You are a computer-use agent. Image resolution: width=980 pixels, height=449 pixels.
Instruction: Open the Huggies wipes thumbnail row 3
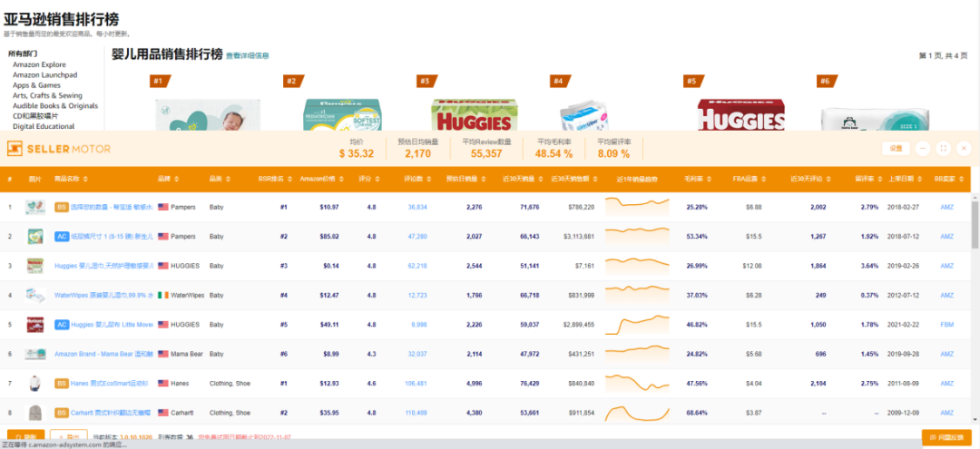pyautogui.click(x=35, y=266)
